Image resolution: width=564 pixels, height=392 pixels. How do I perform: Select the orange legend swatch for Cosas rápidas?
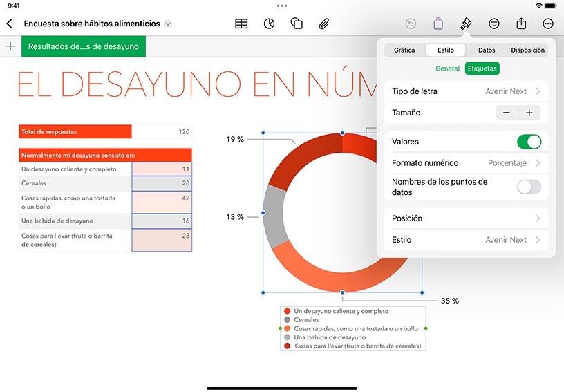click(x=287, y=328)
